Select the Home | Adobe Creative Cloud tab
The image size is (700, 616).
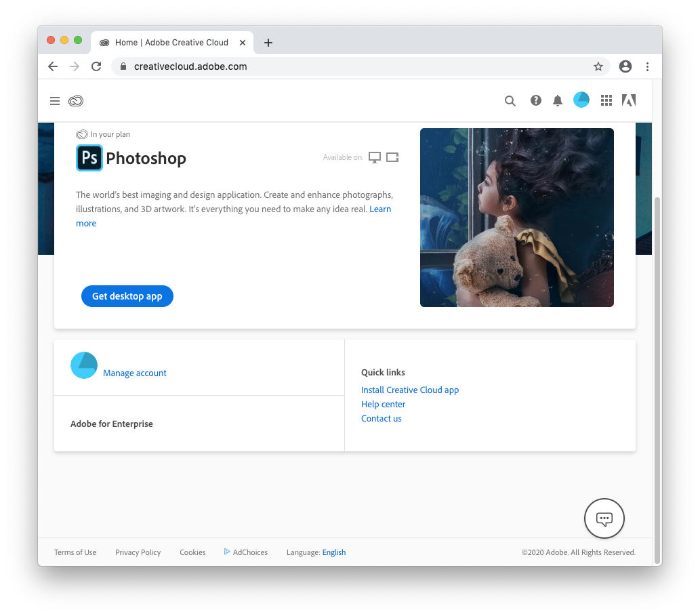point(172,43)
